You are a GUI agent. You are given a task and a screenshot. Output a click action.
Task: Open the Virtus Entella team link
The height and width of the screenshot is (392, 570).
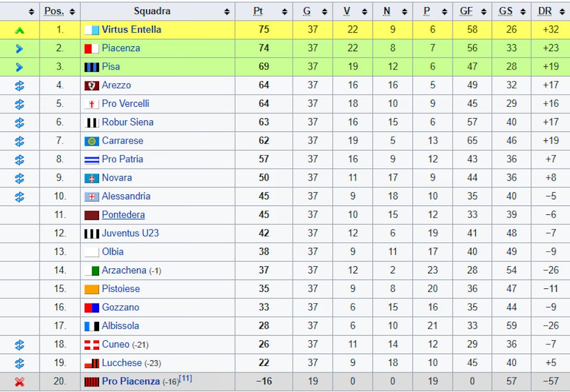(131, 30)
